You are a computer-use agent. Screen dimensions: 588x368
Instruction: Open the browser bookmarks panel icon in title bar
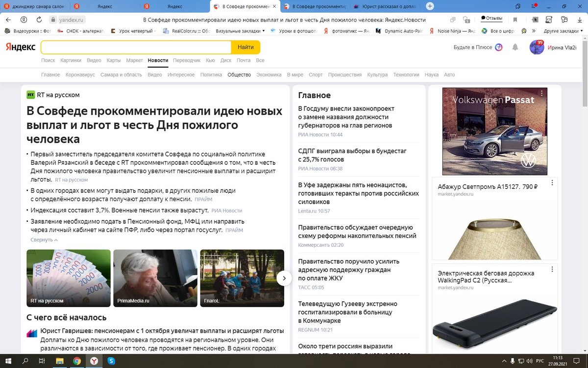(x=518, y=6)
